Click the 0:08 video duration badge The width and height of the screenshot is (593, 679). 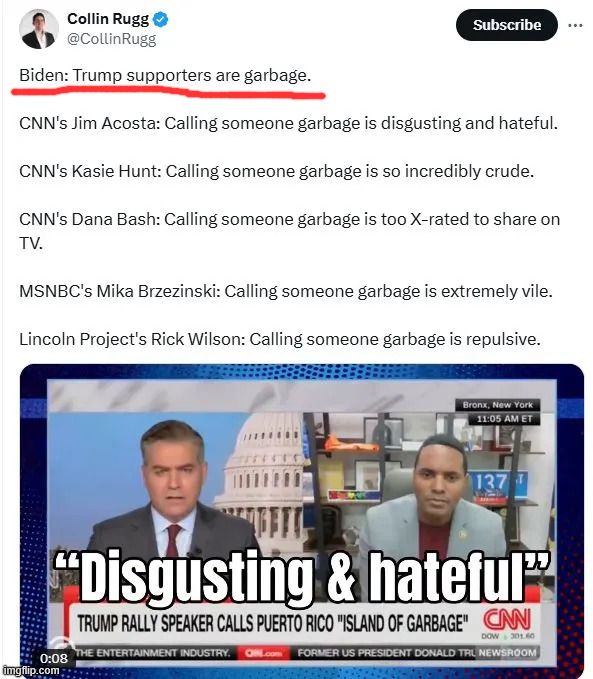click(54, 659)
